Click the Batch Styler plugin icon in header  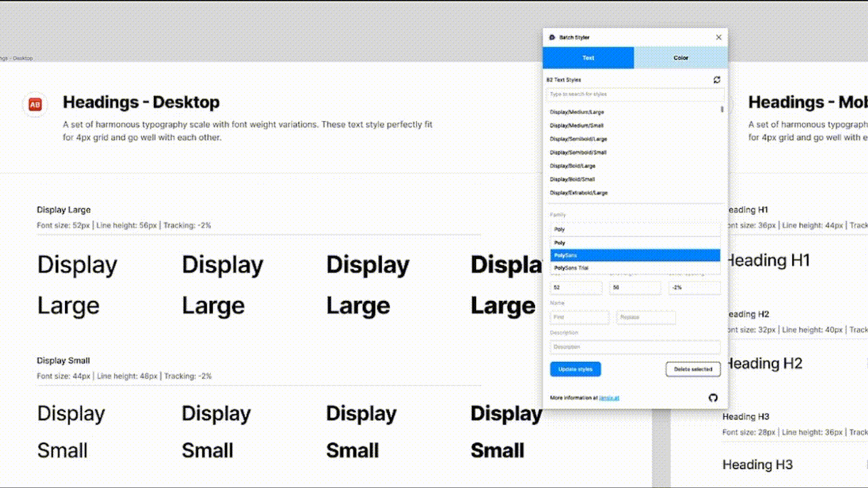(551, 37)
